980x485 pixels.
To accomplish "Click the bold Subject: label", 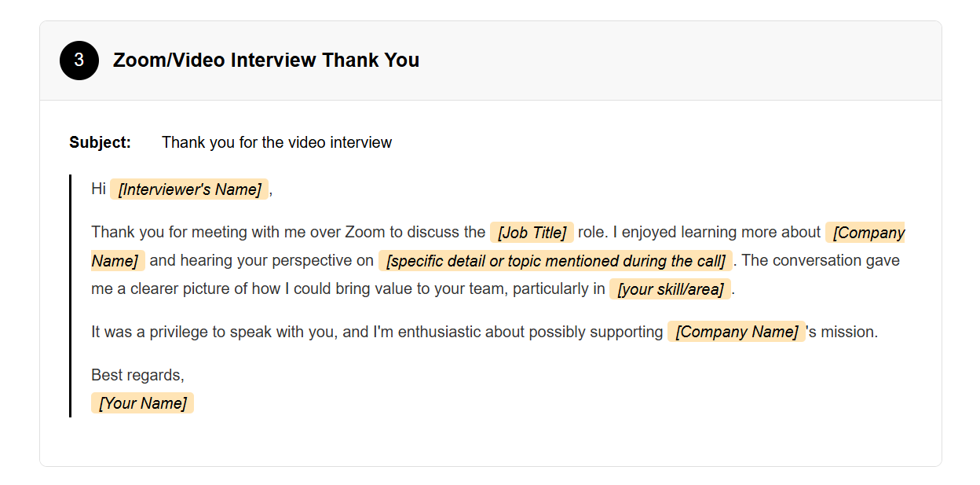I will [x=100, y=142].
